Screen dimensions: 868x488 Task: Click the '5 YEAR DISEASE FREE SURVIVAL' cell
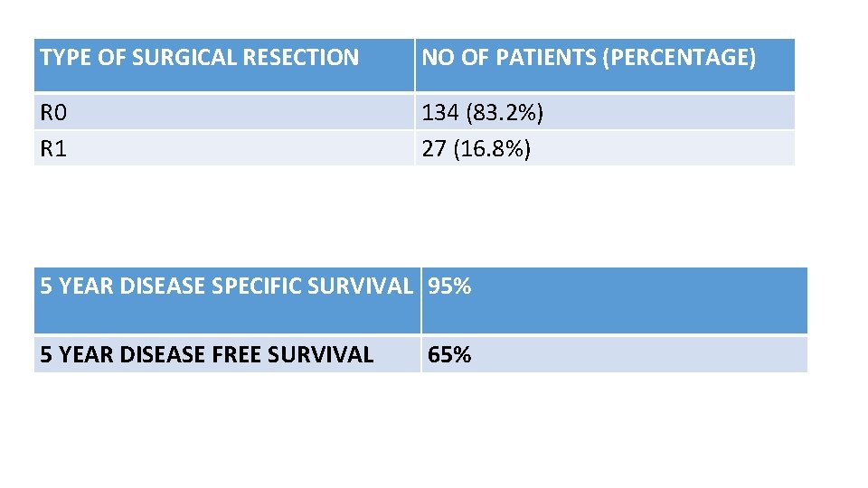point(206,355)
